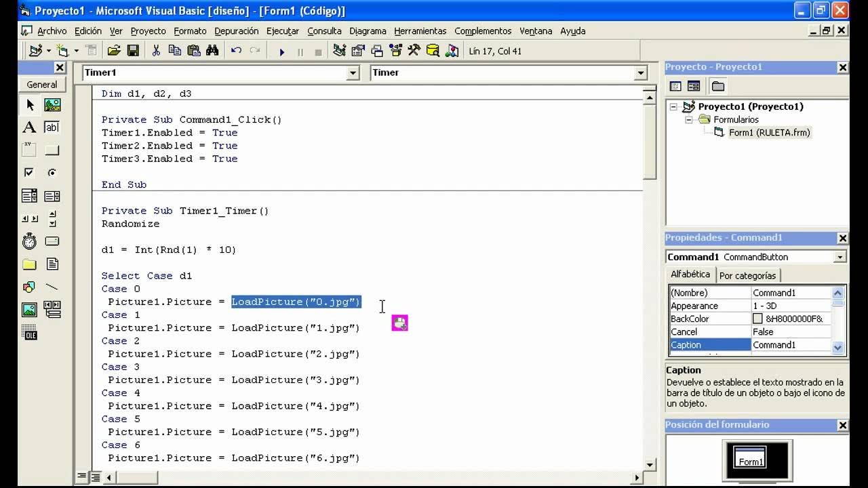Open the Add Project dropdown arrow
Image resolution: width=868 pixels, height=488 pixels.
49,51
